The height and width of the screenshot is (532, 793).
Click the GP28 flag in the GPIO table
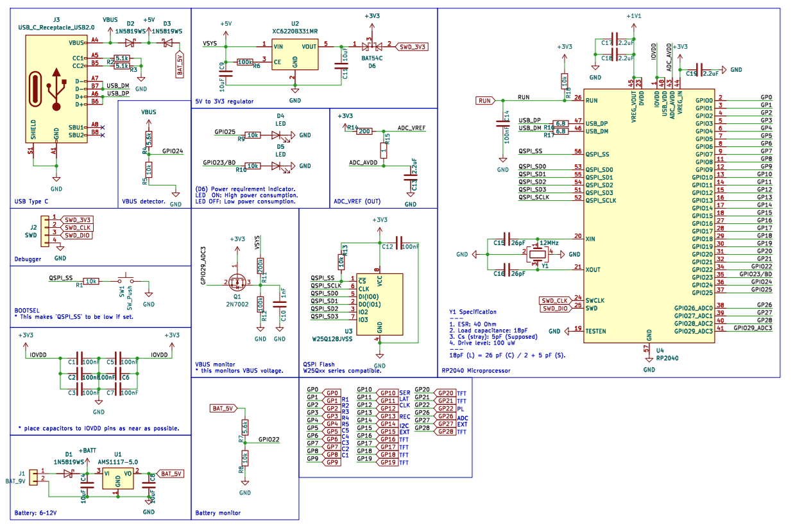[x=445, y=432]
